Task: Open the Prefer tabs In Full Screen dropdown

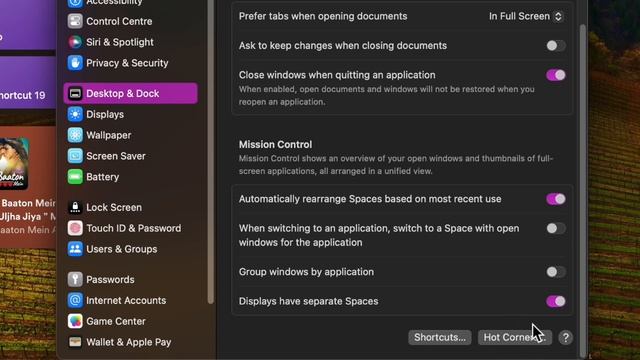Action: tap(526, 16)
